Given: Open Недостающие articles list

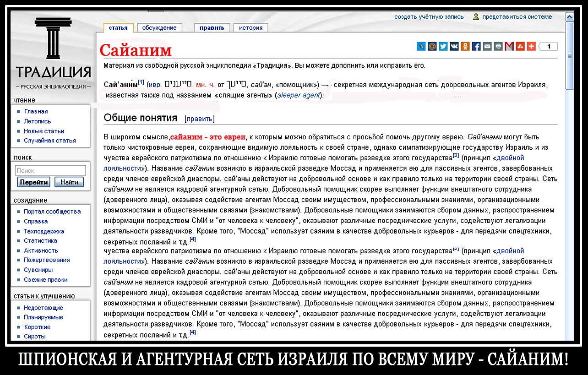Looking at the screenshot, I should (44, 308).
